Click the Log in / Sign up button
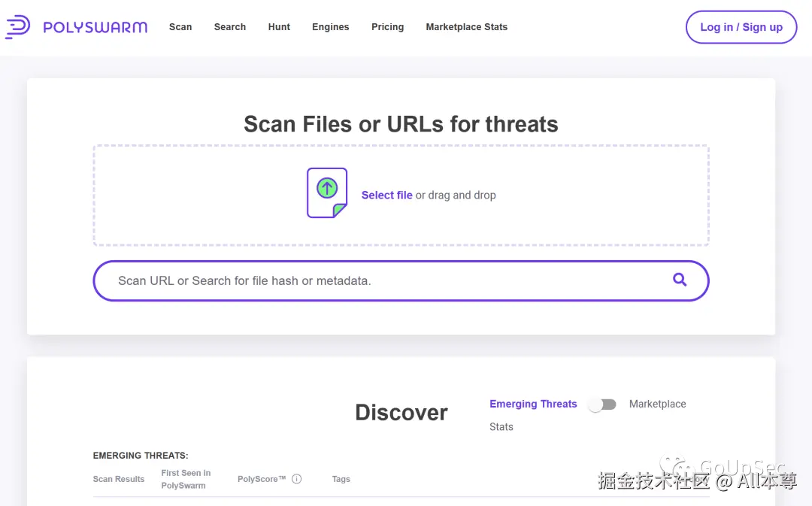The image size is (812, 506). pyautogui.click(x=741, y=27)
